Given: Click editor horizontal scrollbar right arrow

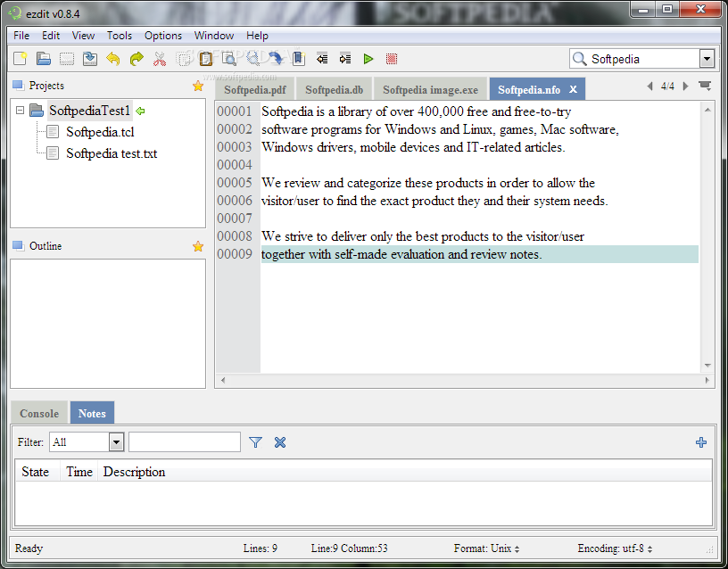Looking at the screenshot, I should point(707,380).
